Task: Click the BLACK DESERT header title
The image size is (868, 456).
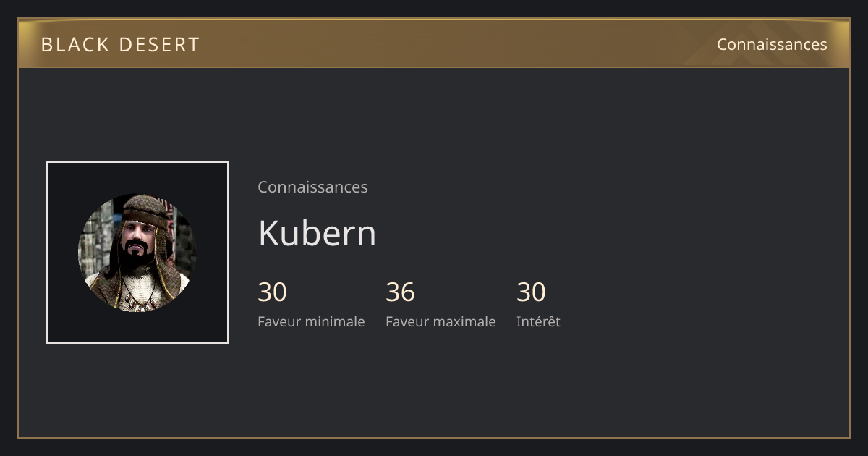Action: pyautogui.click(x=120, y=44)
